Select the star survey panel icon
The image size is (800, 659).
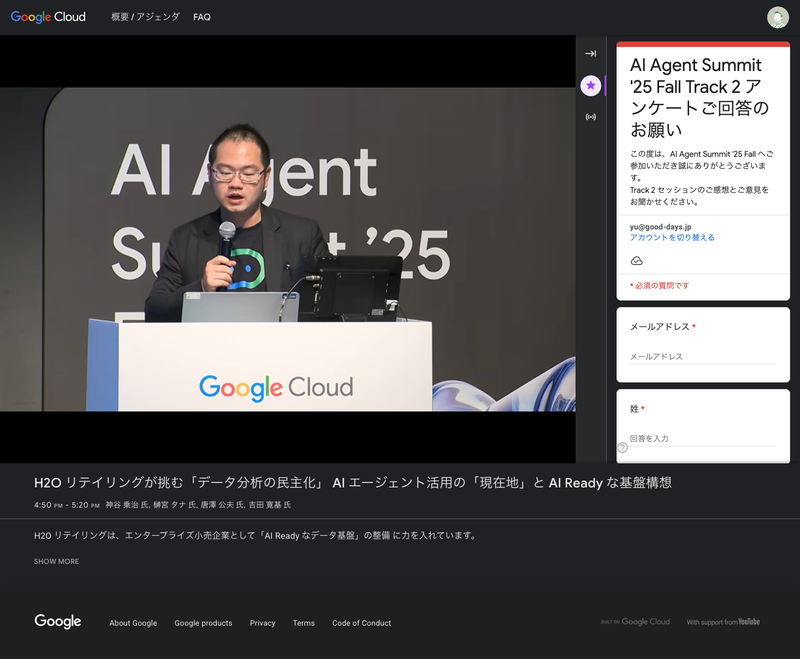(590, 85)
